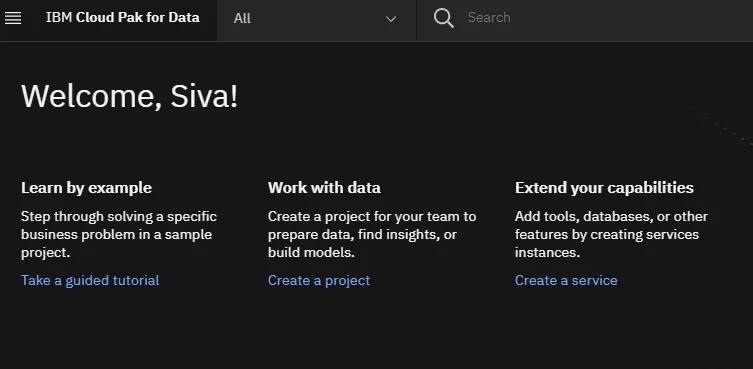Expand the All search scope dropdown
Viewport: 753px width, 369px height.
316,19
